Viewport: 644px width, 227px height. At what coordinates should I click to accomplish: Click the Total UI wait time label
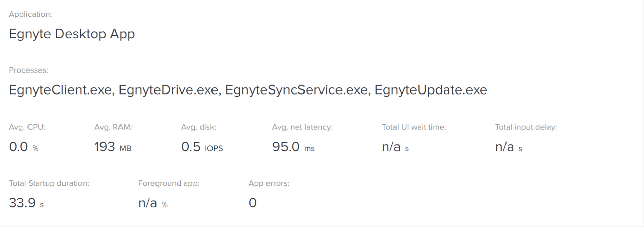(x=414, y=127)
